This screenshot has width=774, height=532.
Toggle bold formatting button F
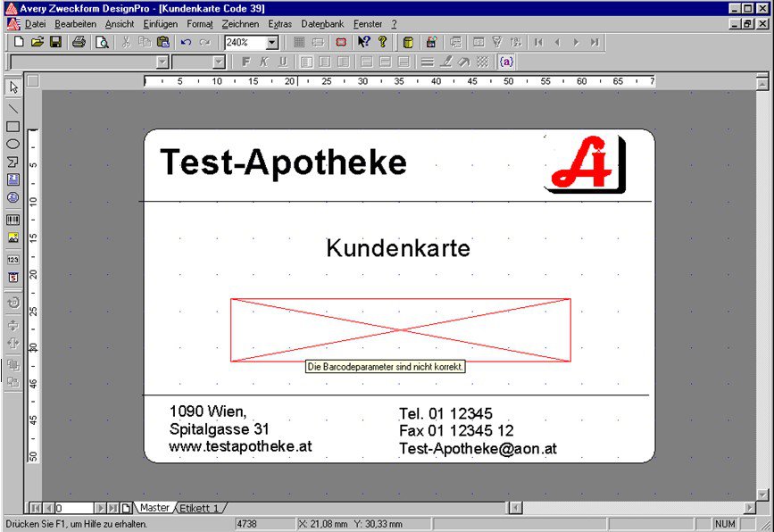click(246, 62)
